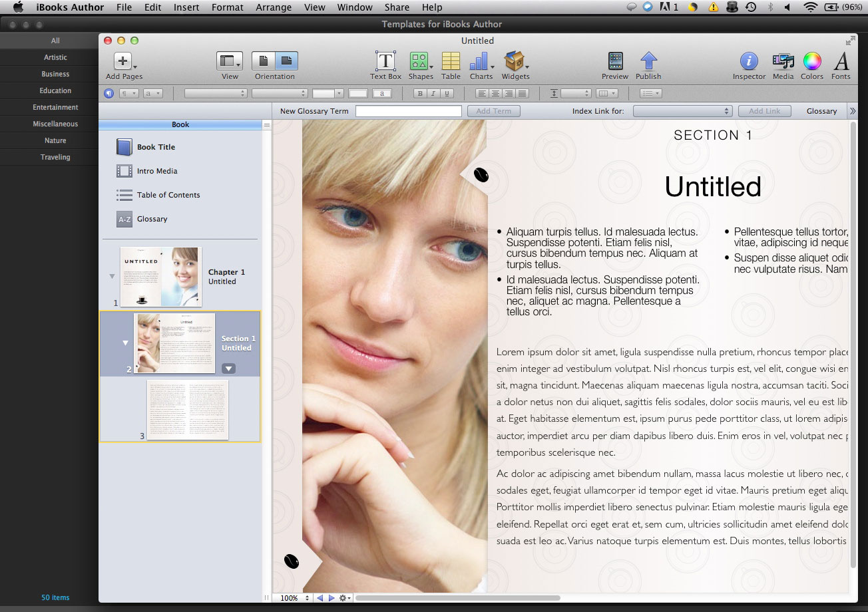Open the Format menu

click(x=228, y=7)
